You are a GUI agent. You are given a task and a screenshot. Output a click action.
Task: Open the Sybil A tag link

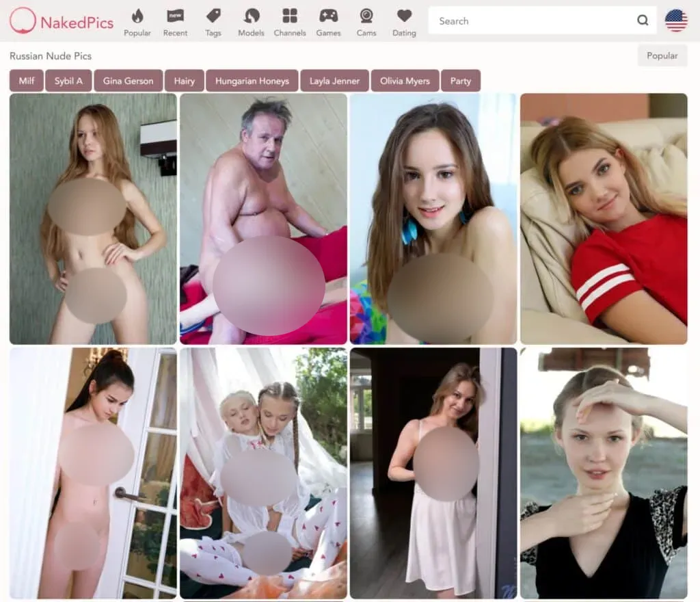[x=68, y=81]
